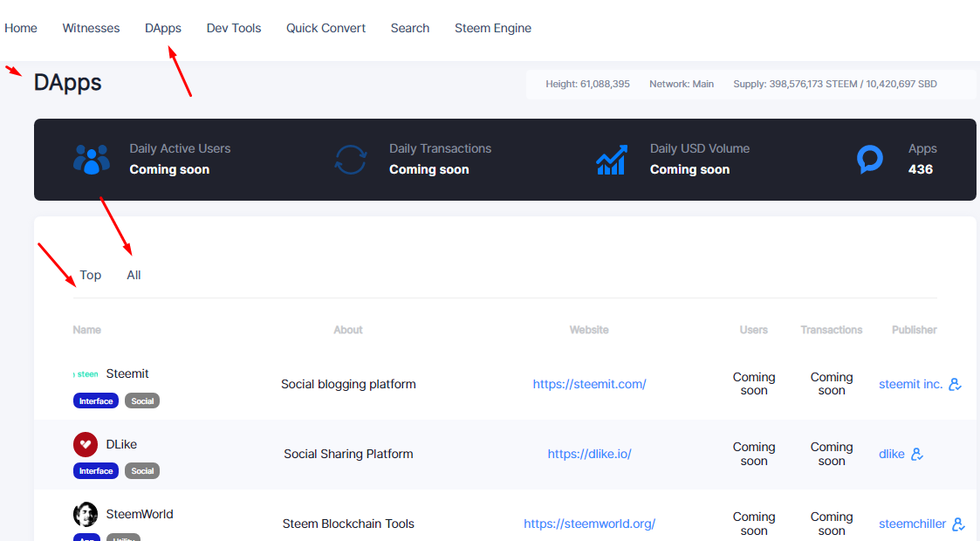Click the Interface tag under Steemit
The width and height of the screenshot is (980, 541).
pyautogui.click(x=96, y=401)
